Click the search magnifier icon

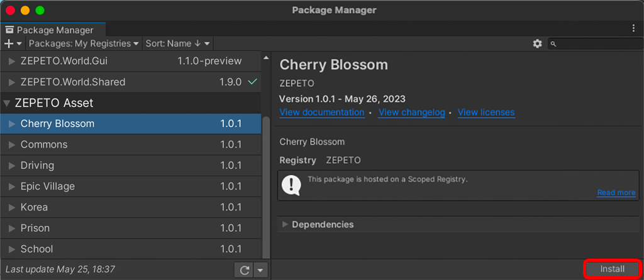[553, 44]
